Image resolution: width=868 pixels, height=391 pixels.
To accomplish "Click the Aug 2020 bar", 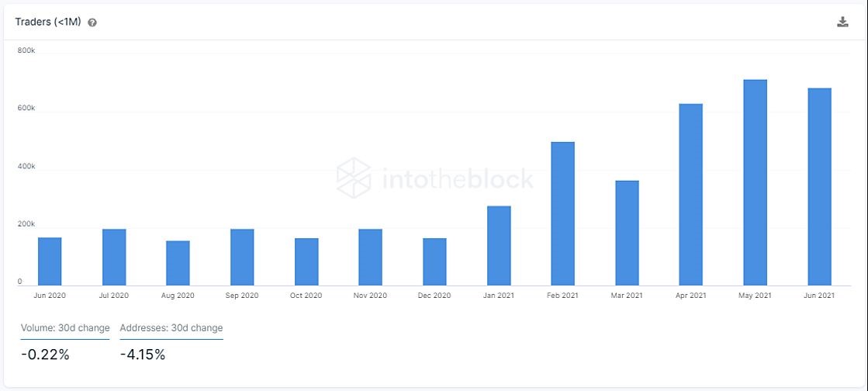I will (178, 263).
